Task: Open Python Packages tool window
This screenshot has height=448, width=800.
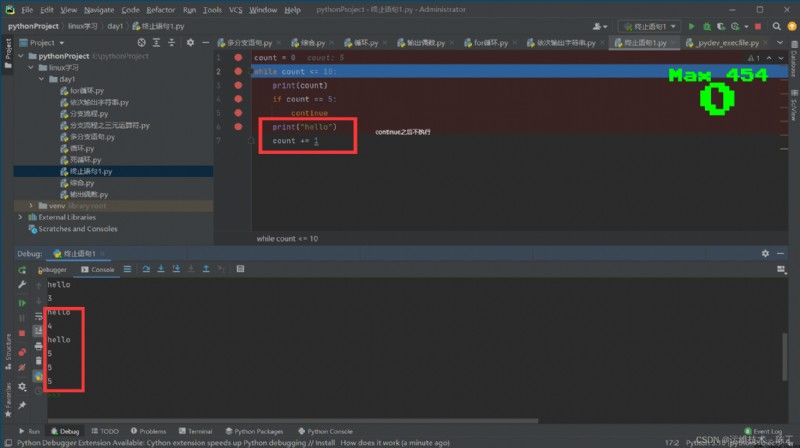Action: point(254,432)
